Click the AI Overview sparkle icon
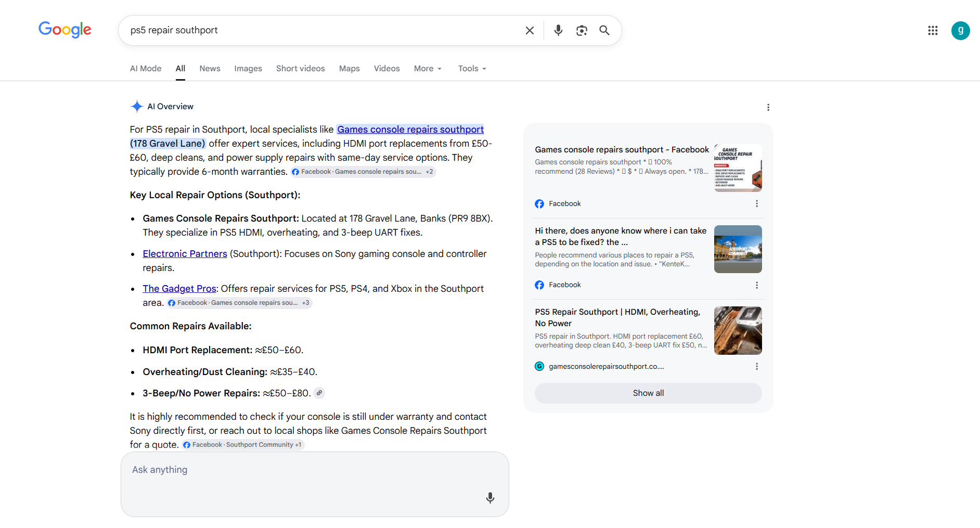The height and width of the screenshot is (528, 980). click(x=137, y=106)
